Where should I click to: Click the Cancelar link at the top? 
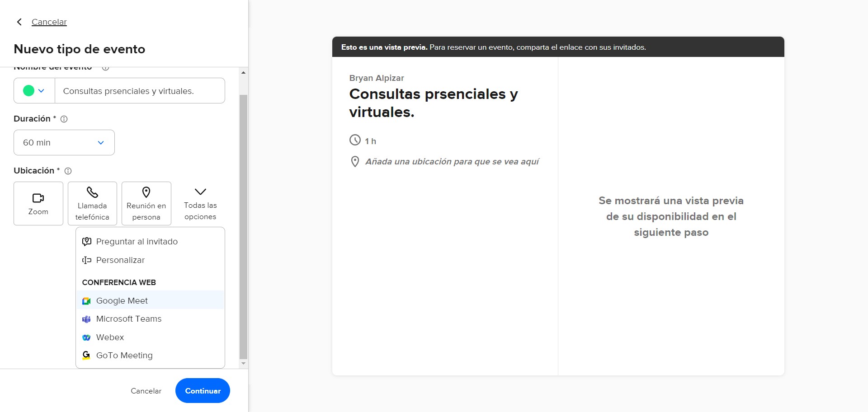click(49, 22)
